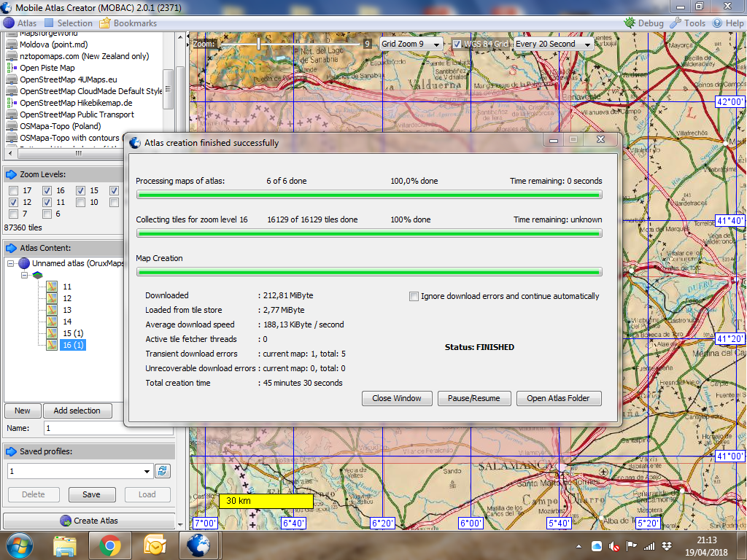The image size is (747, 560).
Task: Click map 13 icon in atlas tree
Action: (52, 310)
